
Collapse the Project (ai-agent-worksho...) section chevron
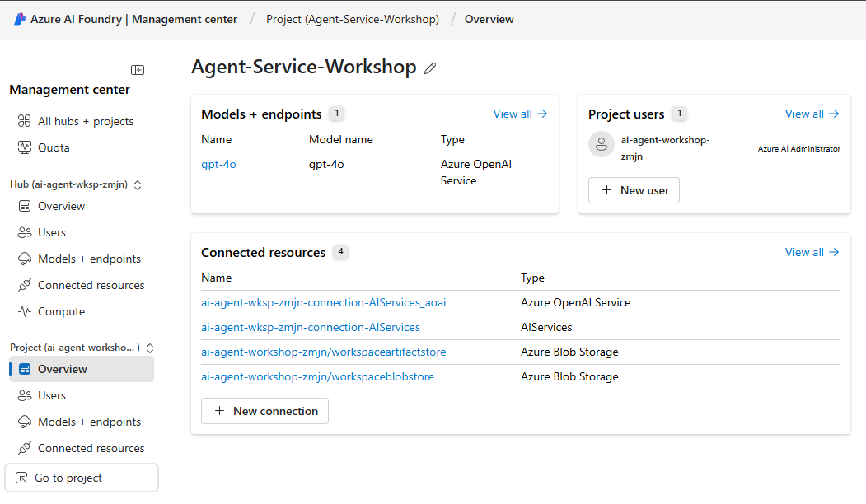tap(150, 348)
